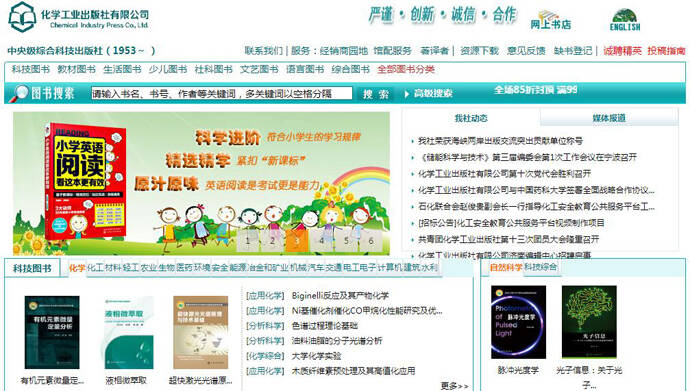Viewport: 690px width, 391px height.
Task: Click the 全场85折封顶 promotion text
Action: coord(536,90)
